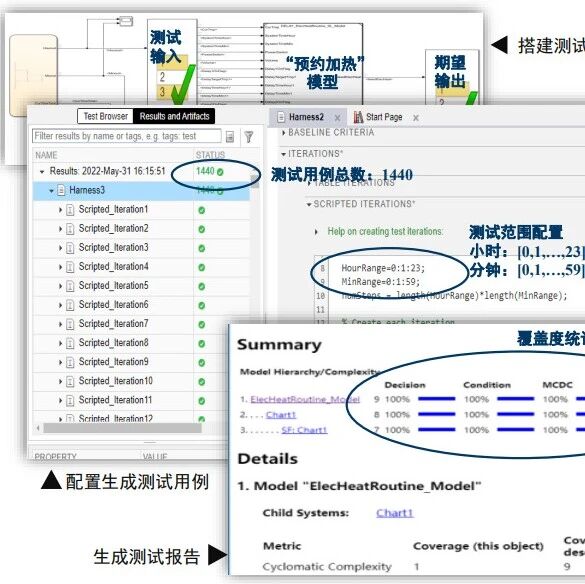Click the Start Page tab icon

coord(358,117)
